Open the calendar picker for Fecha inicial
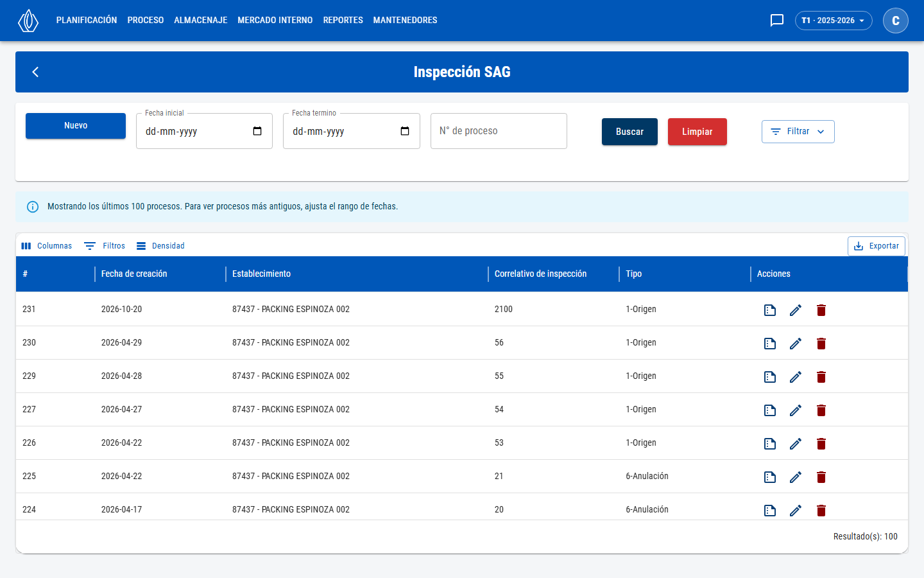 (257, 131)
